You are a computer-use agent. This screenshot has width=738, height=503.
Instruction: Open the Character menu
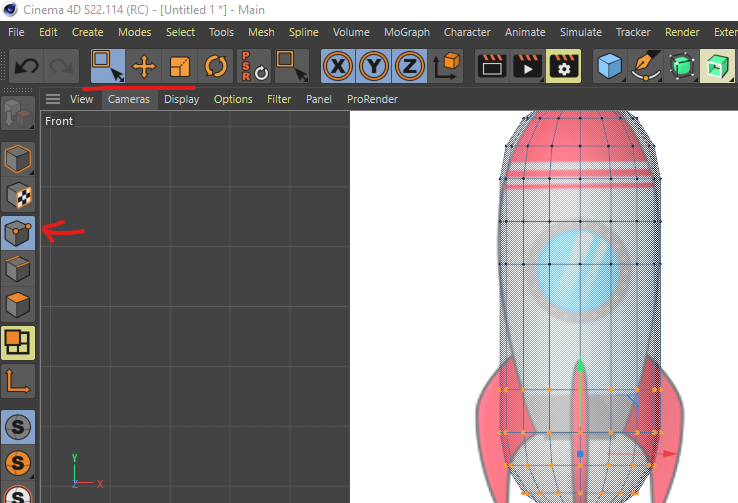click(467, 32)
